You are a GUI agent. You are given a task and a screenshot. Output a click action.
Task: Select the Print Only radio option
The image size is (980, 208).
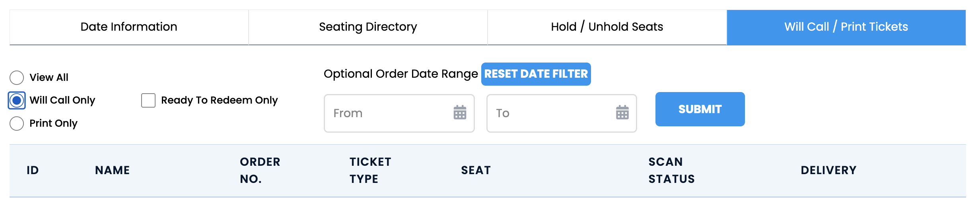[17, 124]
